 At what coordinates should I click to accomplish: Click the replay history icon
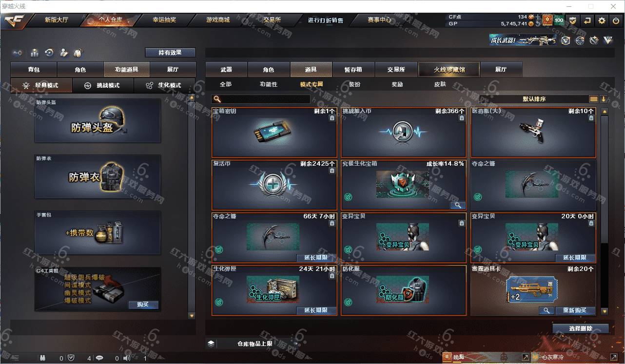[49, 53]
